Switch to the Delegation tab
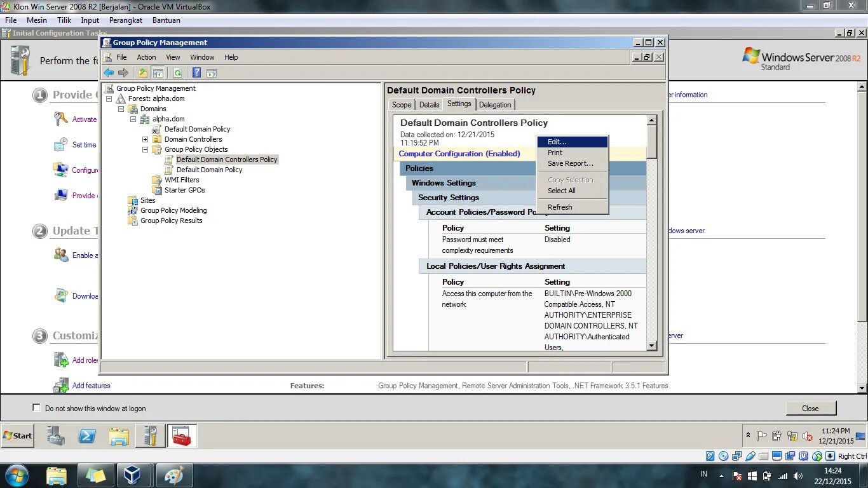 495,105
